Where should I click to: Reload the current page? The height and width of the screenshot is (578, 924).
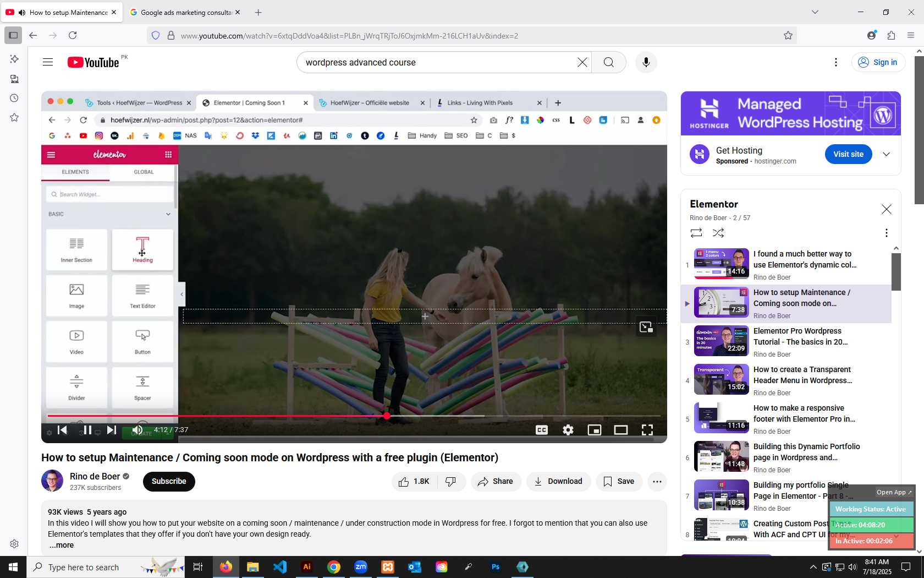coord(73,35)
